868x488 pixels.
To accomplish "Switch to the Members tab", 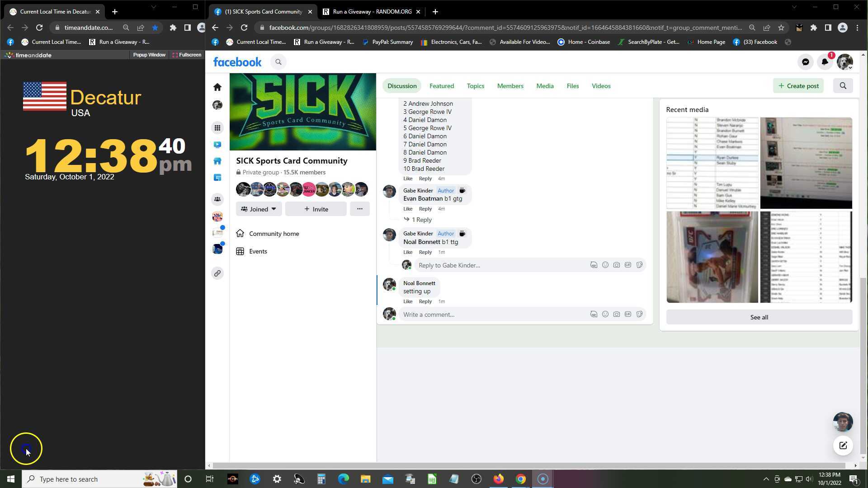I will 510,86.
